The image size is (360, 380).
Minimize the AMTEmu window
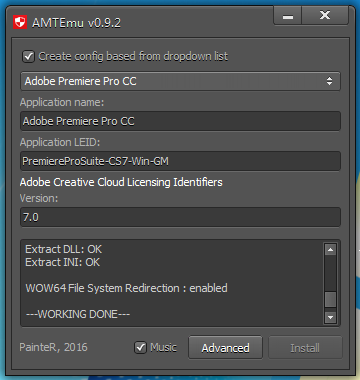288,16
